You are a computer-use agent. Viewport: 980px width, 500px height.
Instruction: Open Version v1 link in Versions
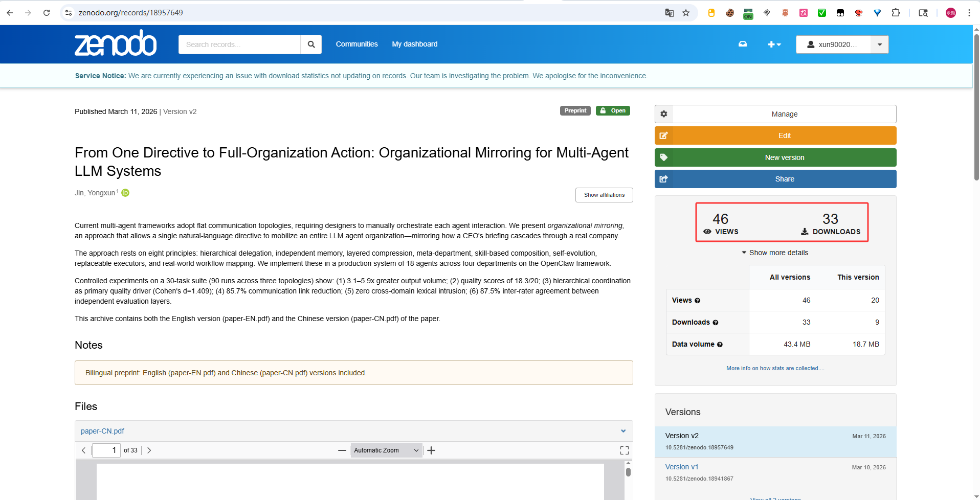(x=681, y=467)
